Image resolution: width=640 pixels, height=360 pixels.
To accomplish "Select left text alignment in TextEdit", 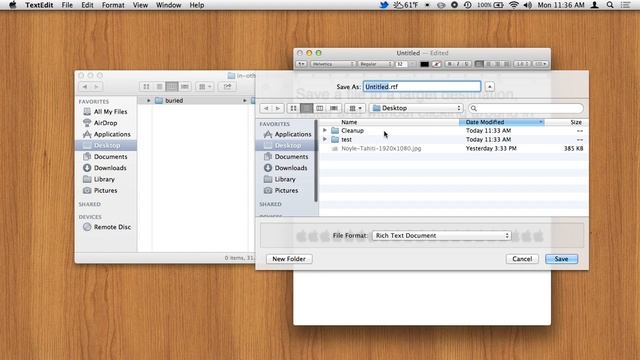I will click(x=479, y=64).
